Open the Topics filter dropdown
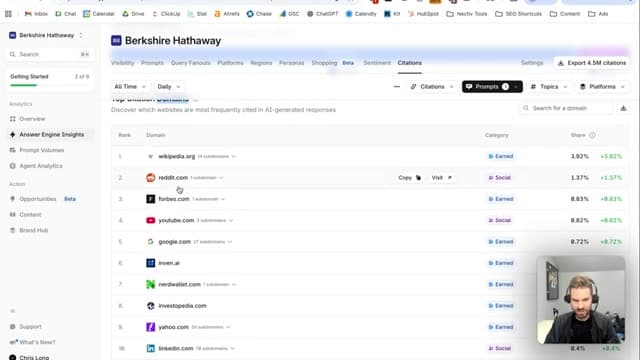The image size is (640, 360). tap(549, 87)
